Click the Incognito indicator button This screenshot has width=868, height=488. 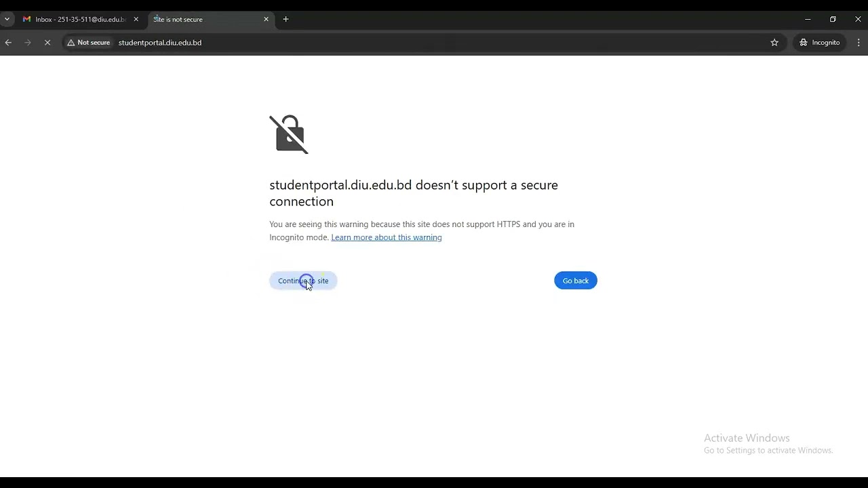tap(819, 43)
